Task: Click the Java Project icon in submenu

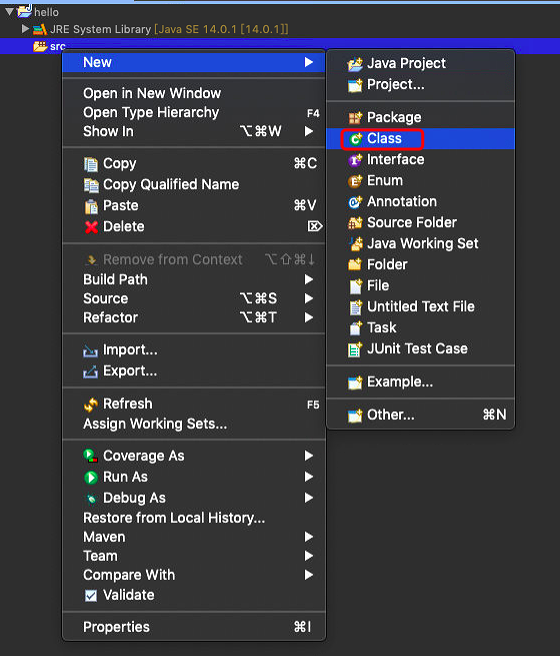Action: (355, 64)
